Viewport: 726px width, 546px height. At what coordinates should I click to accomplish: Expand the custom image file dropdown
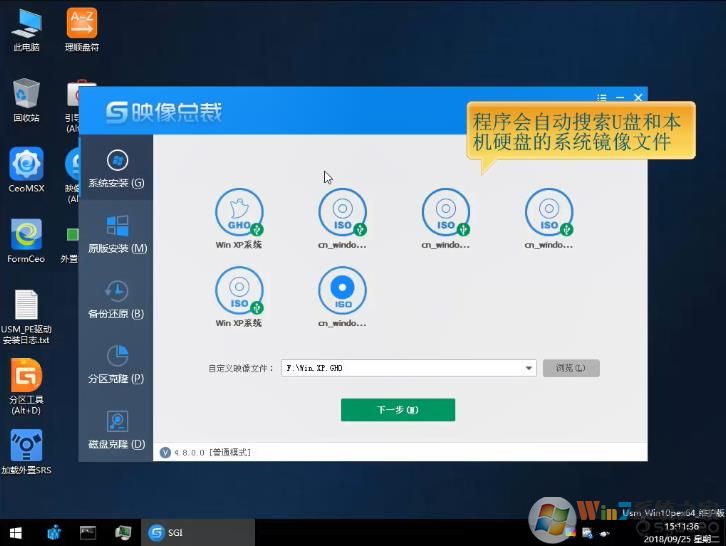coord(529,368)
